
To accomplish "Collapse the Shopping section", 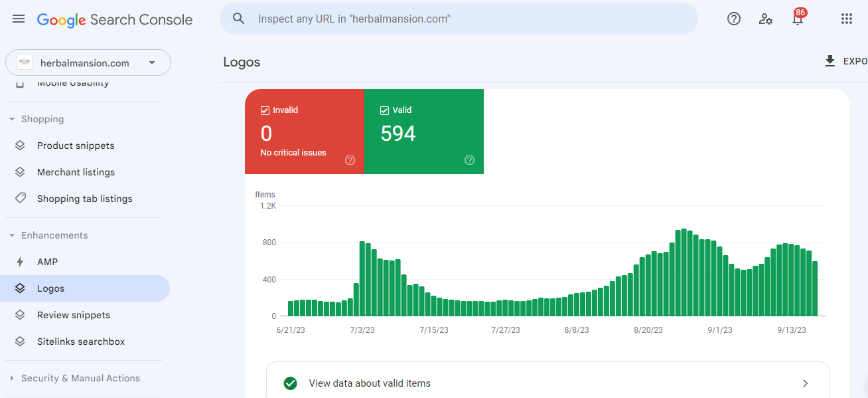I will [x=12, y=120].
